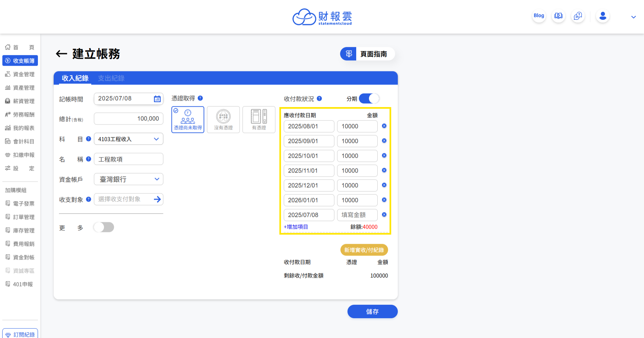This screenshot has width=644, height=338.
Task: Remove the 2025/12/01 installment row
Action: [384, 185]
